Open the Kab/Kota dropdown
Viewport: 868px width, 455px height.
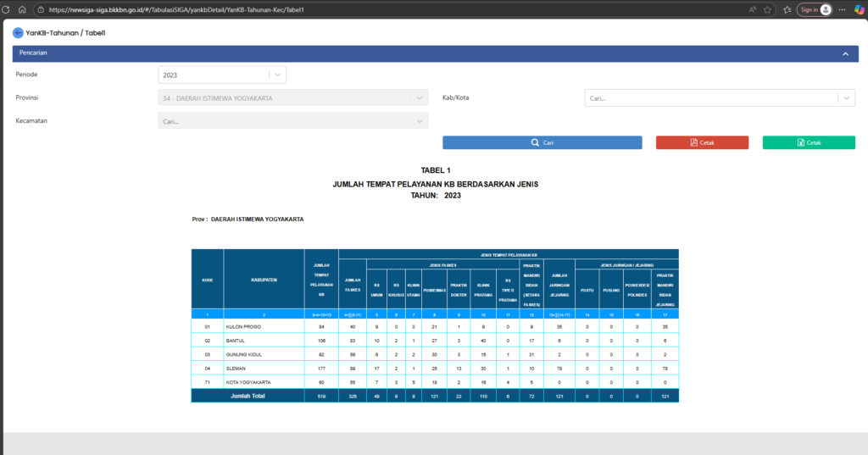point(719,98)
